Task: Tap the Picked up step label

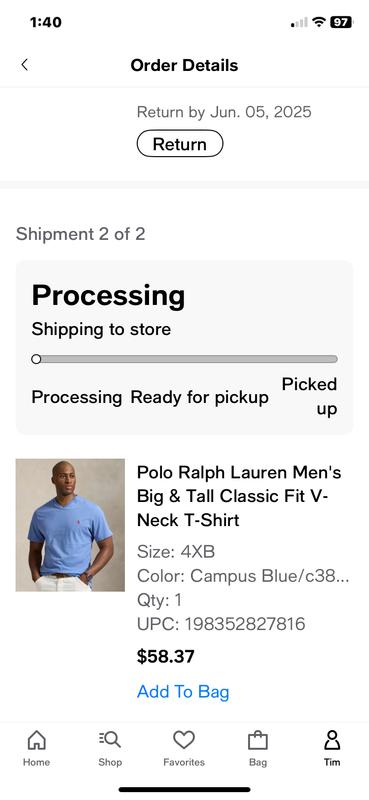Action: (309, 396)
